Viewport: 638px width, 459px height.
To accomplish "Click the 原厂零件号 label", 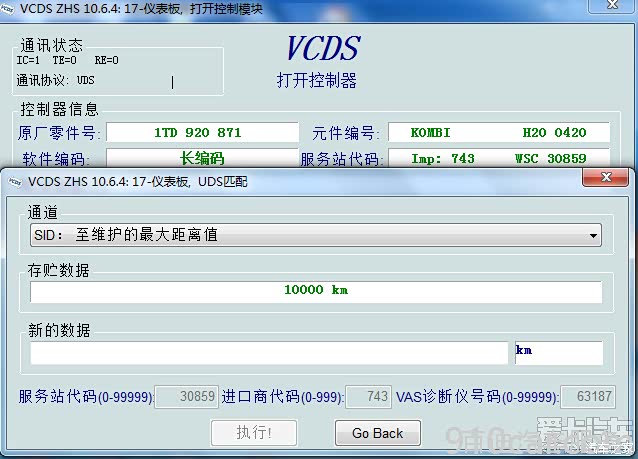I will coord(58,133).
